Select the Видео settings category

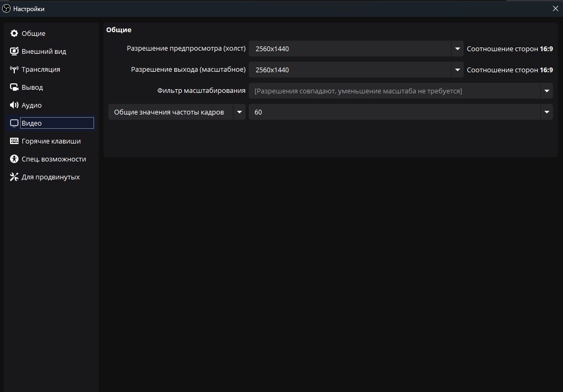pos(51,123)
